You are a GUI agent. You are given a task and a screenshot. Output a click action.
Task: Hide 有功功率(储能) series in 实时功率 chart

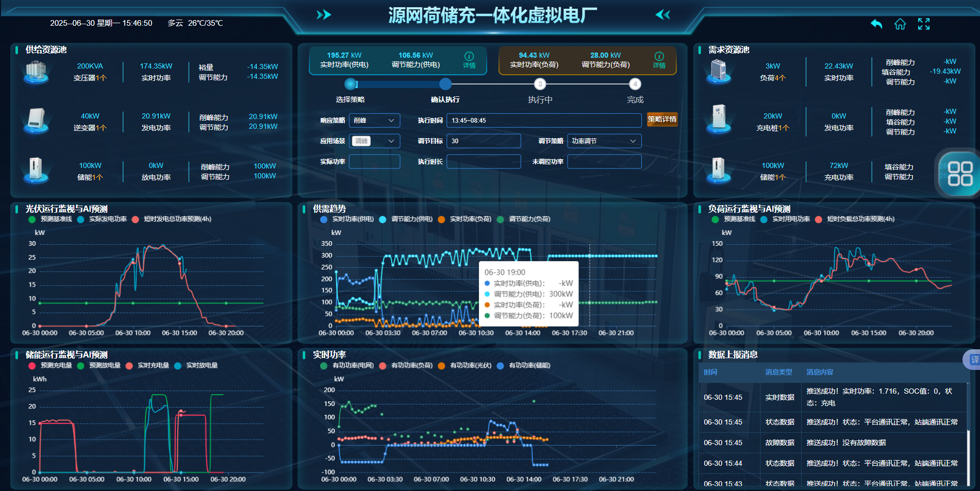click(524, 365)
